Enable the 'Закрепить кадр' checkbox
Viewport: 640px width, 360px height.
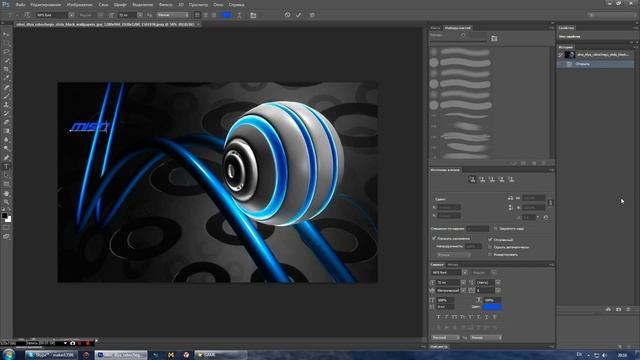click(x=496, y=229)
